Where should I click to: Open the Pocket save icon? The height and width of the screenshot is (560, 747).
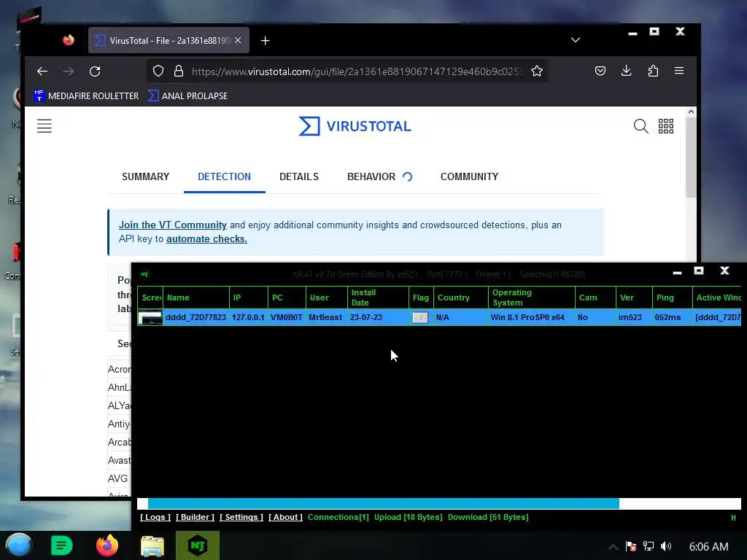click(600, 71)
